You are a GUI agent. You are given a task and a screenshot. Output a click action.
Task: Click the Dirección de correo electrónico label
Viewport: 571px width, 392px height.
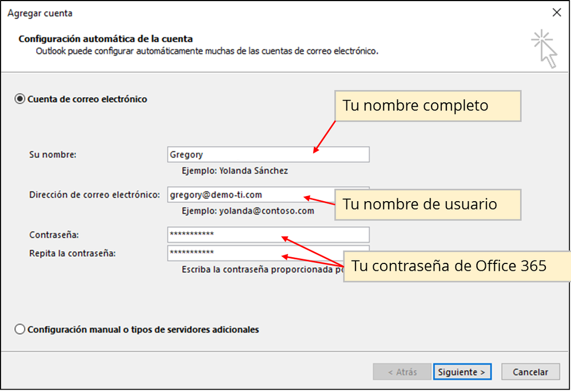[94, 195]
